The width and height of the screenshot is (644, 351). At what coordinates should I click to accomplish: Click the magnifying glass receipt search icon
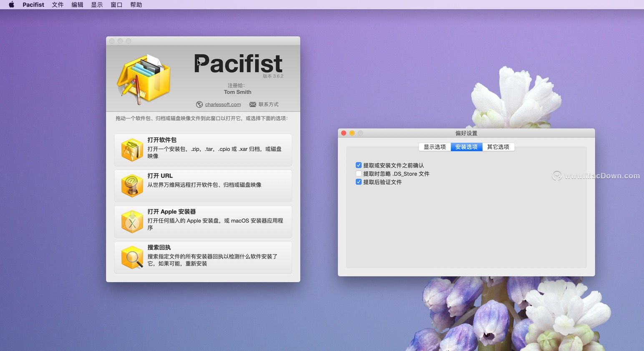coord(132,258)
